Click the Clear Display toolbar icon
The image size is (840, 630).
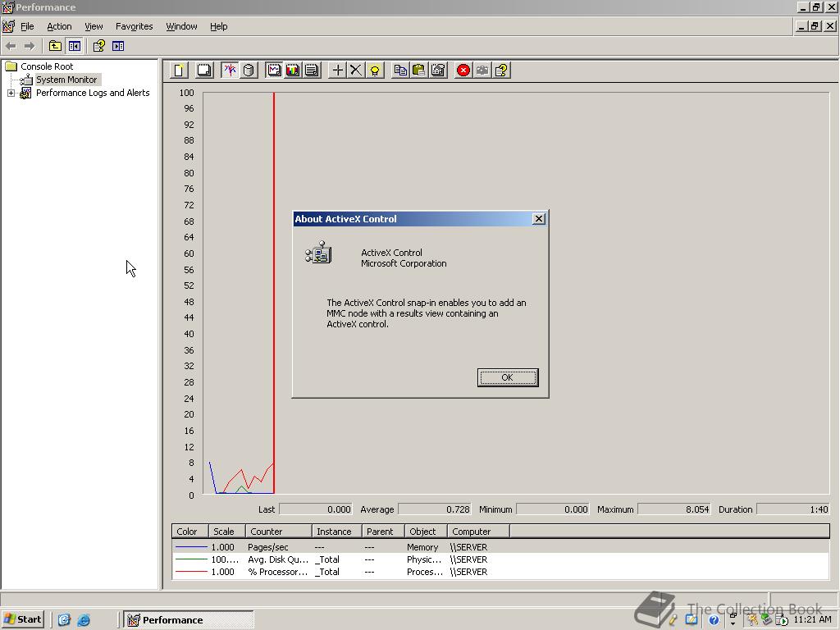[x=204, y=71]
